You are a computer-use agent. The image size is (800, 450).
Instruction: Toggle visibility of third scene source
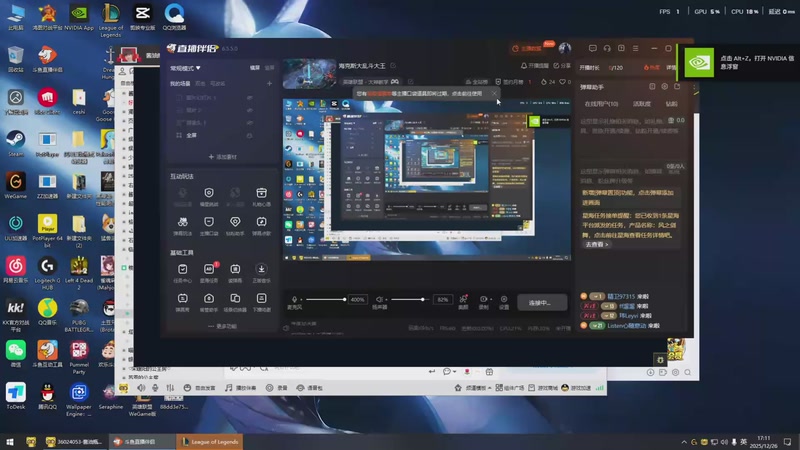point(249,122)
